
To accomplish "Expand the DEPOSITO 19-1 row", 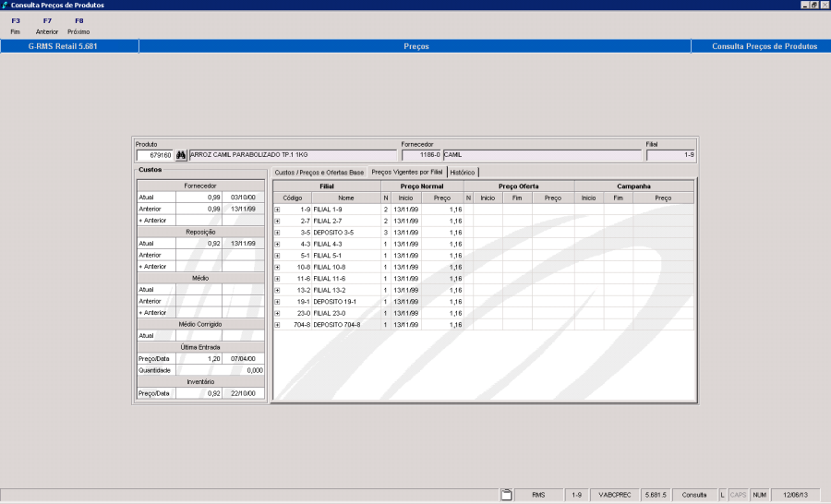I will click(x=277, y=302).
